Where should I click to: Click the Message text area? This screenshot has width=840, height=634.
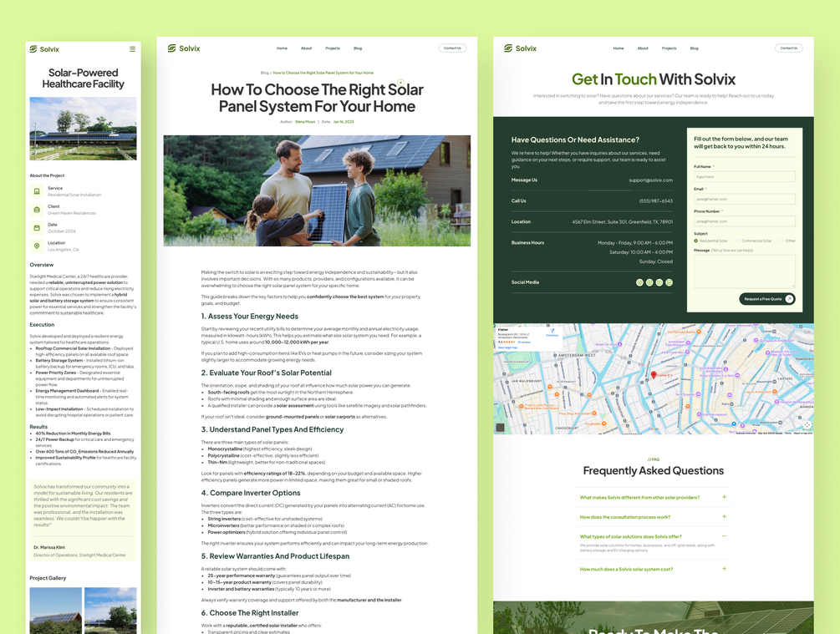[x=745, y=271]
